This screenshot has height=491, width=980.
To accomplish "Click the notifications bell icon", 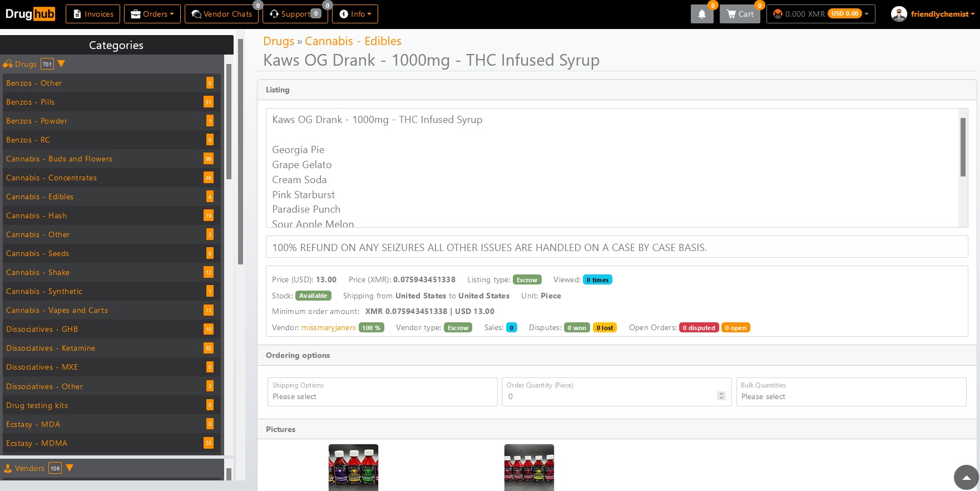I will tap(702, 14).
